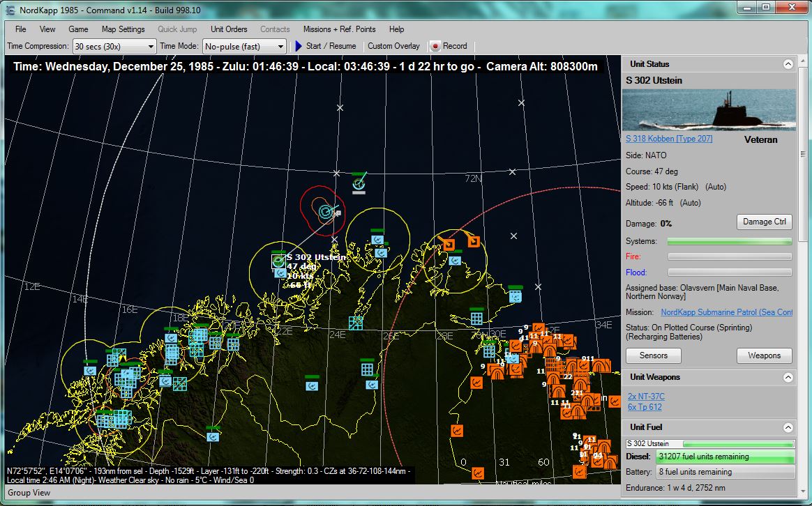Select the blue radar icon beneath the two orange heading-line contacts
812x506 pixels.
click(455, 260)
